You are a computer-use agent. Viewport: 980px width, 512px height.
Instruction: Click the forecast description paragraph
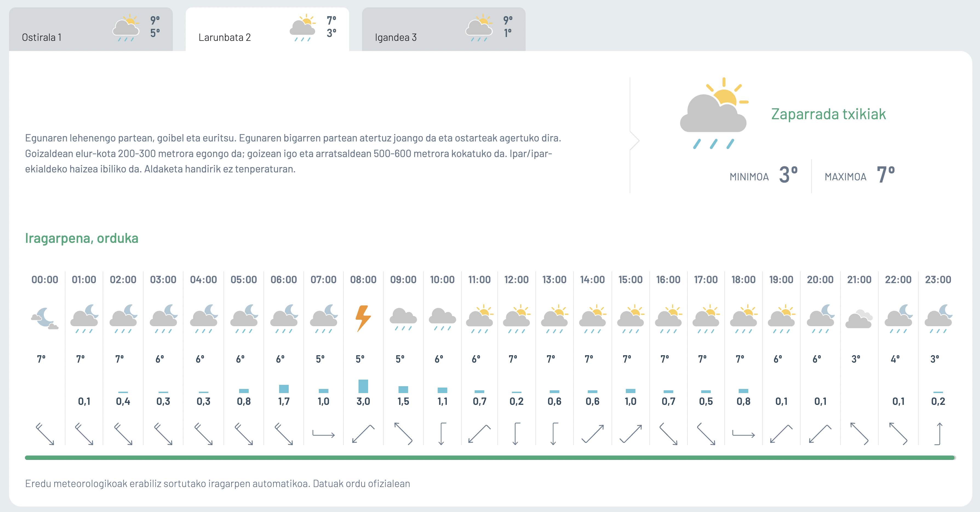(x=293, y=153)
